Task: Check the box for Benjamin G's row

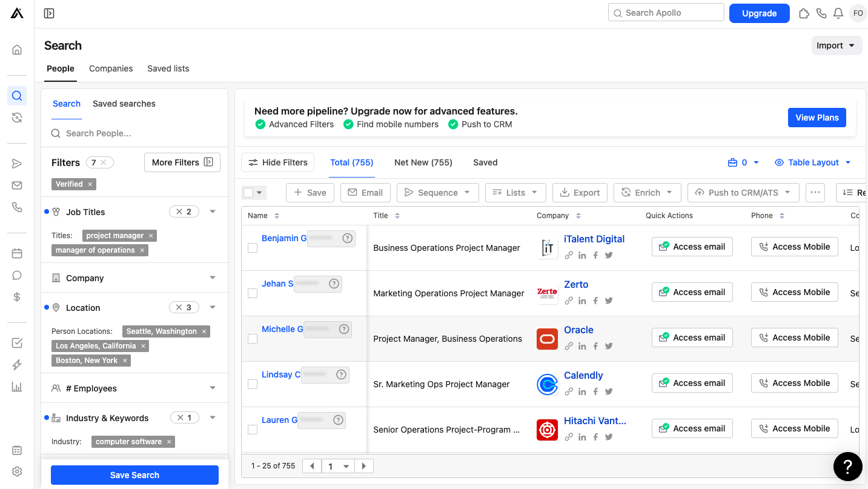Action: click(x=253, y=248)
